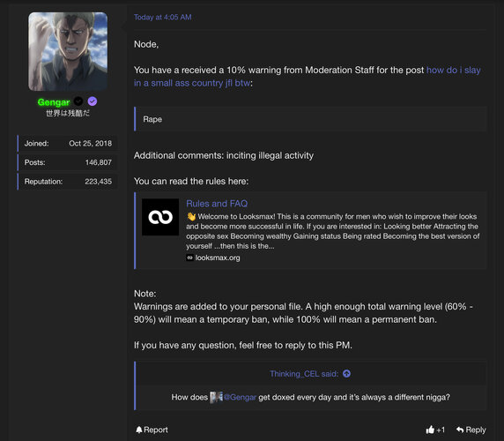Screen dimensions: 504x441
Task: Click the Reply button text
Action: pyautogui.click(x=476, y=430)
